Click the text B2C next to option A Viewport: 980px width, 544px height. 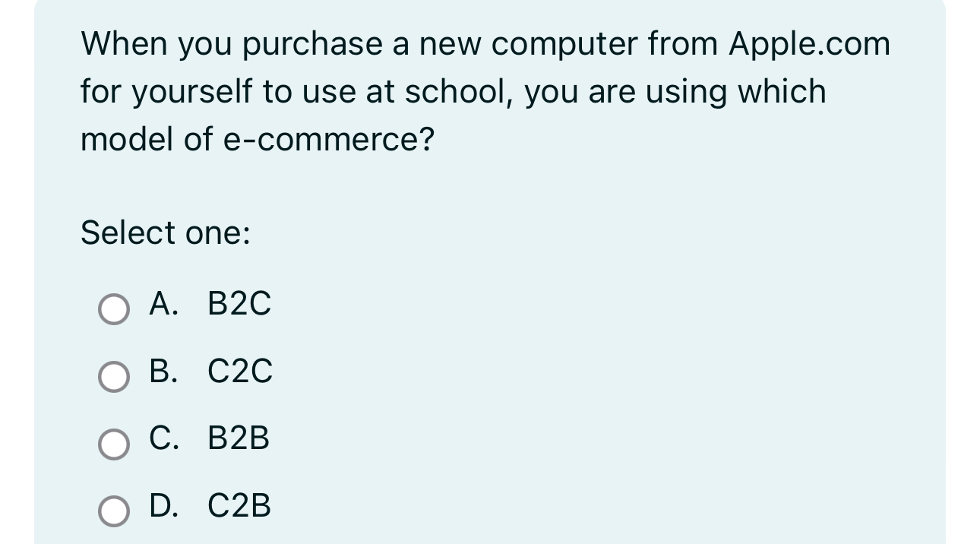click(240, 305)
